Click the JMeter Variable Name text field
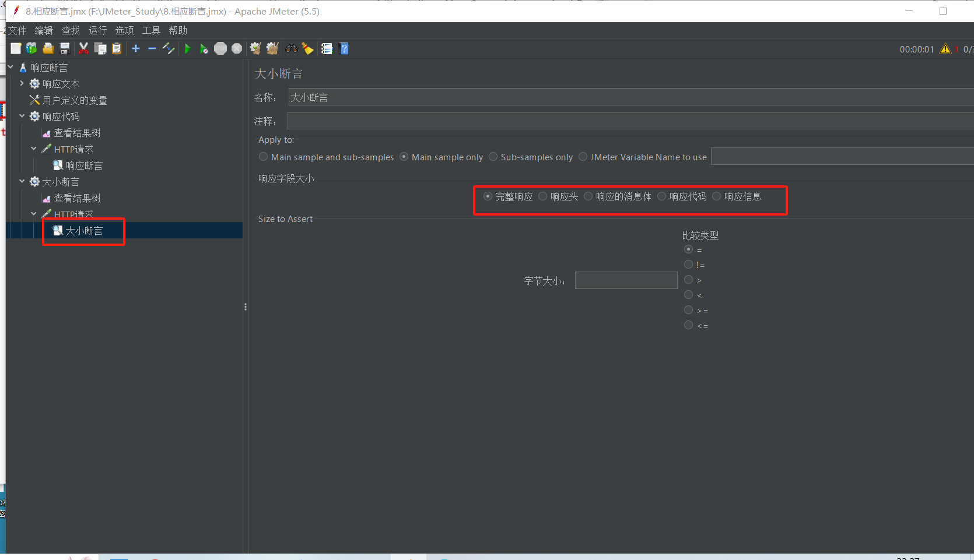 point(842,156)
